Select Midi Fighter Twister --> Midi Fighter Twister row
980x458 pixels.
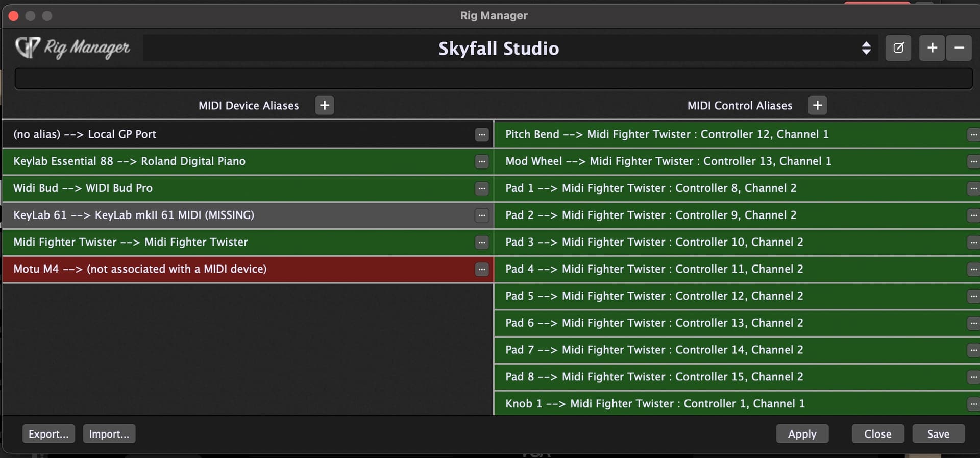(248, 242)
